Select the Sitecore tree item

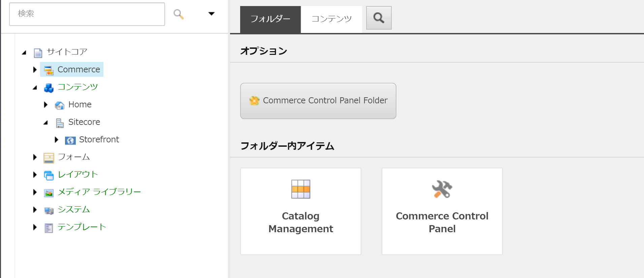tap(84, 122)
